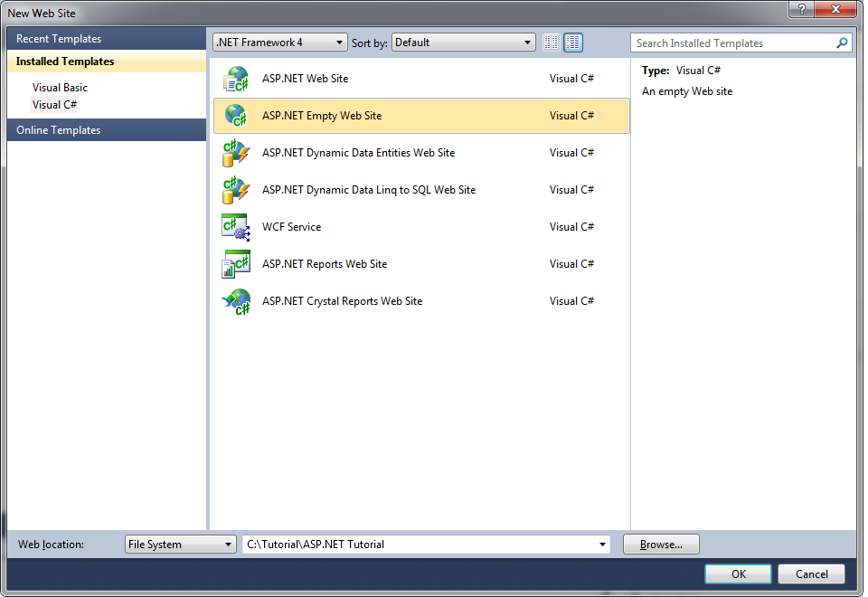Click the WCF Service template icon
Screen dimensions: 868x597
pos(236,227)
